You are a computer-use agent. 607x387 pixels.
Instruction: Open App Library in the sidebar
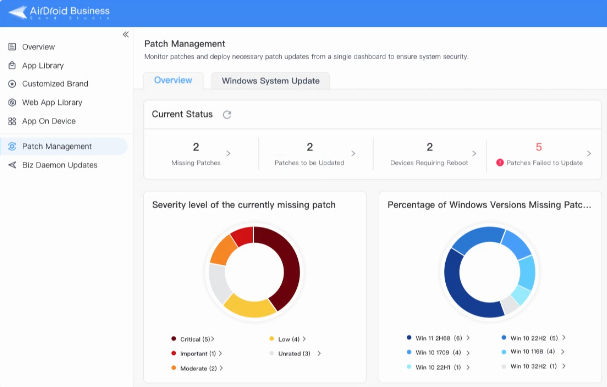43,65
